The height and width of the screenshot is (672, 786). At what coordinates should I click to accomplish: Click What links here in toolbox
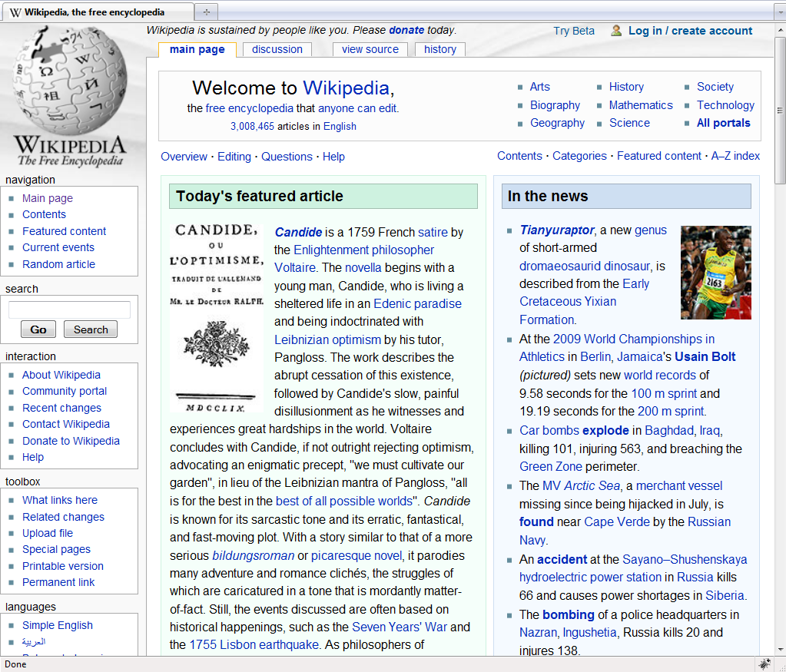click(x=60, y=500)
